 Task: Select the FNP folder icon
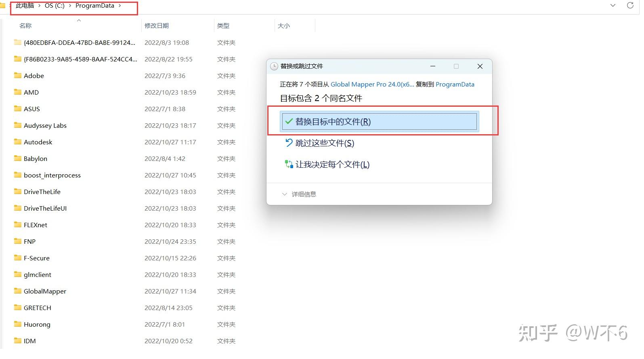tap(17, 241)
